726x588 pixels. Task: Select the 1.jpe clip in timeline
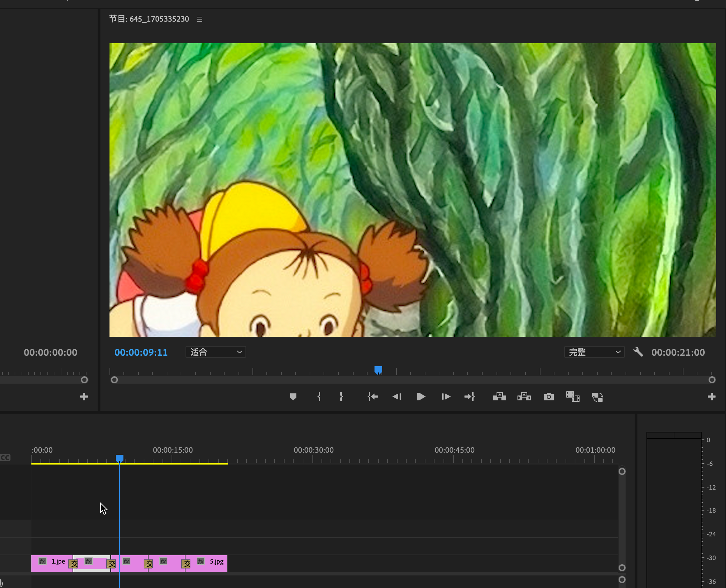52,563
